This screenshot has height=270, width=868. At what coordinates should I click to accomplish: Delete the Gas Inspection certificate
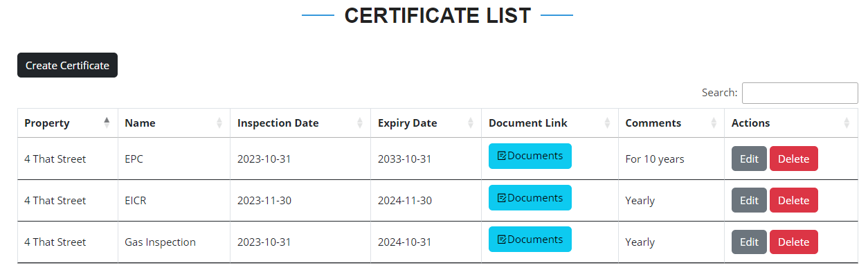click(794, 242)
